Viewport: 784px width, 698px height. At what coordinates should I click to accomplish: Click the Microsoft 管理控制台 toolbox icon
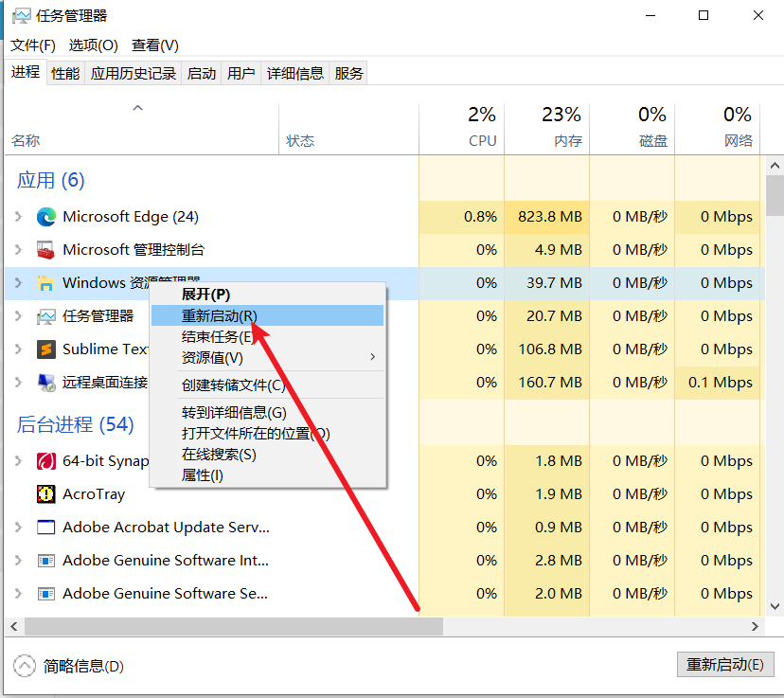point(46,250)
